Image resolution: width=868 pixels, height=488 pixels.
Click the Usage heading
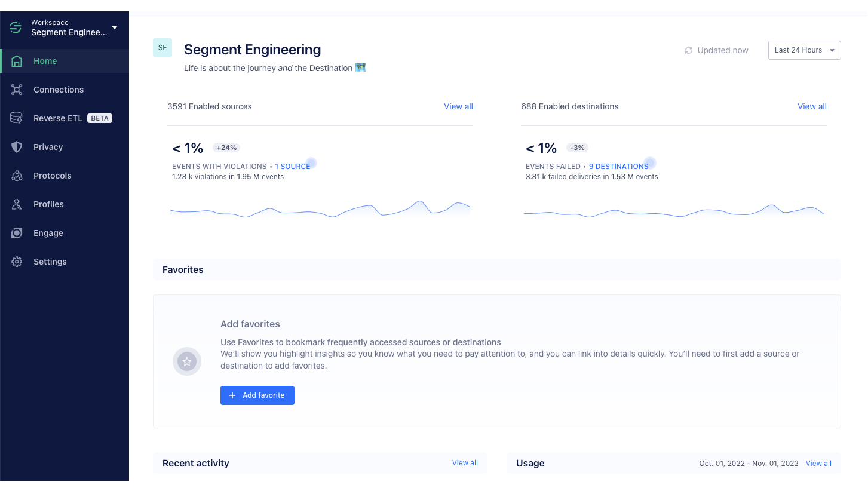[x=530, y=463]
